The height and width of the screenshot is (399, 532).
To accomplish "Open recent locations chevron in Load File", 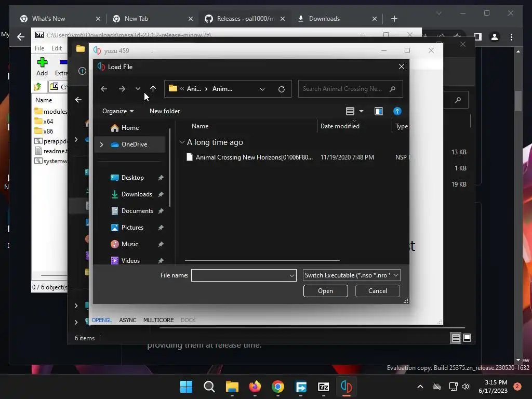I will pyautogui.click(x=138, y=89).
